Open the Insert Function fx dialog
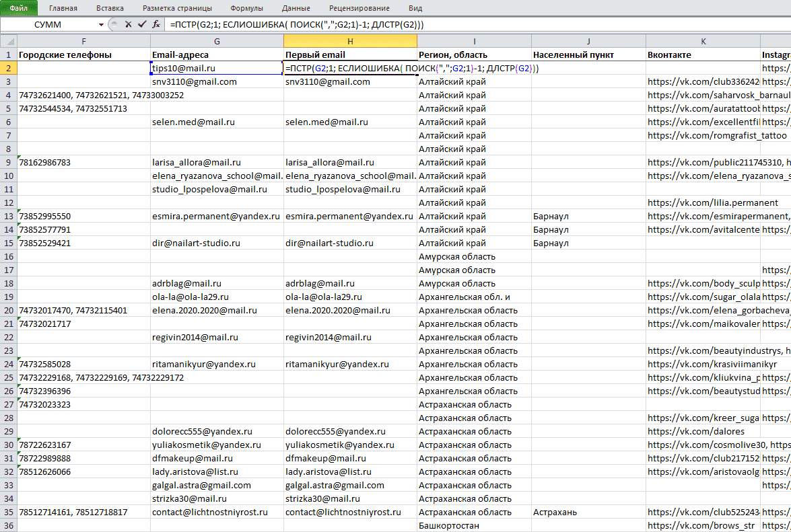The height and width of the screenshot is (532, 791). [x=156, y=24]
